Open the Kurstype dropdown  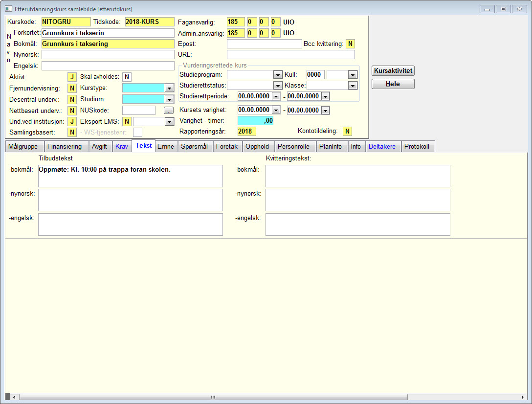pos(169,88)
